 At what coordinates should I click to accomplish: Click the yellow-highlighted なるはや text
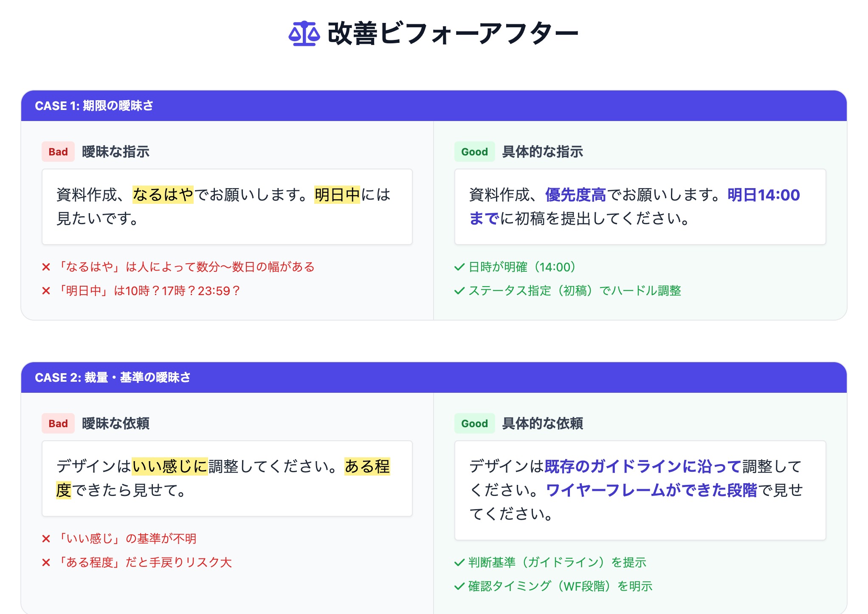(x=163, y=195)
